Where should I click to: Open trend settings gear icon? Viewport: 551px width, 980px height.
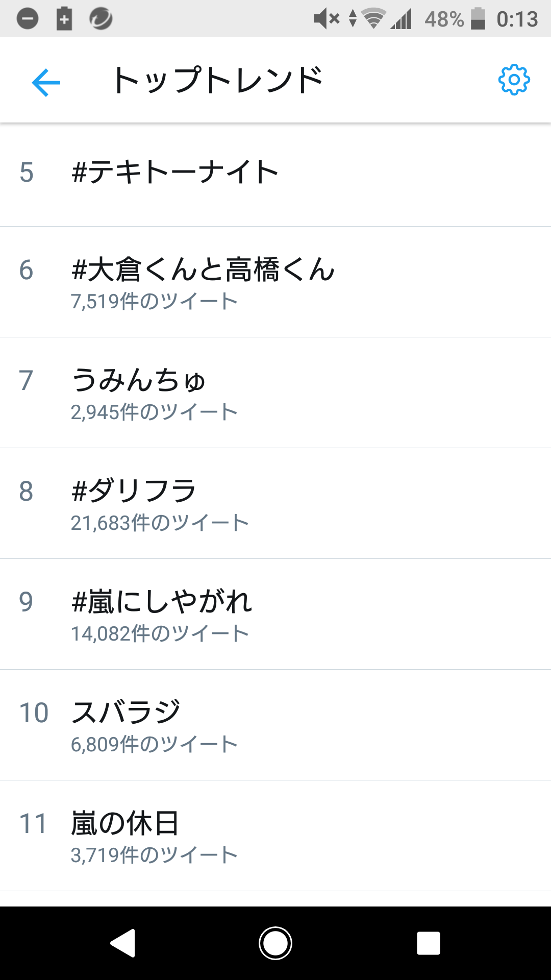click(x=514, y=80)
